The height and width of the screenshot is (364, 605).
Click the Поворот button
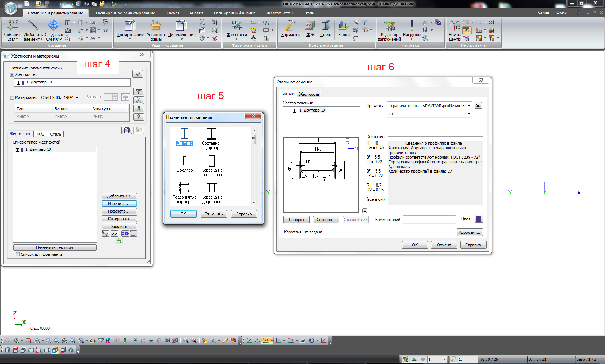click(296, 220)
